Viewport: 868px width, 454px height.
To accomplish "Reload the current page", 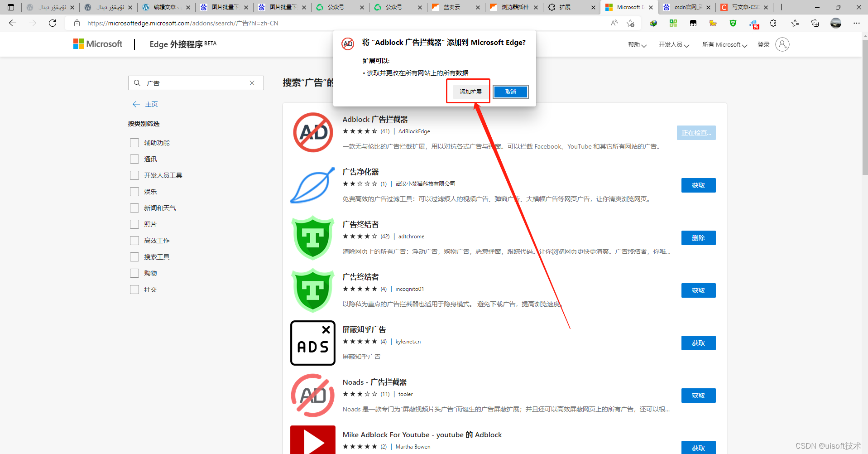I will click(53, 23).
